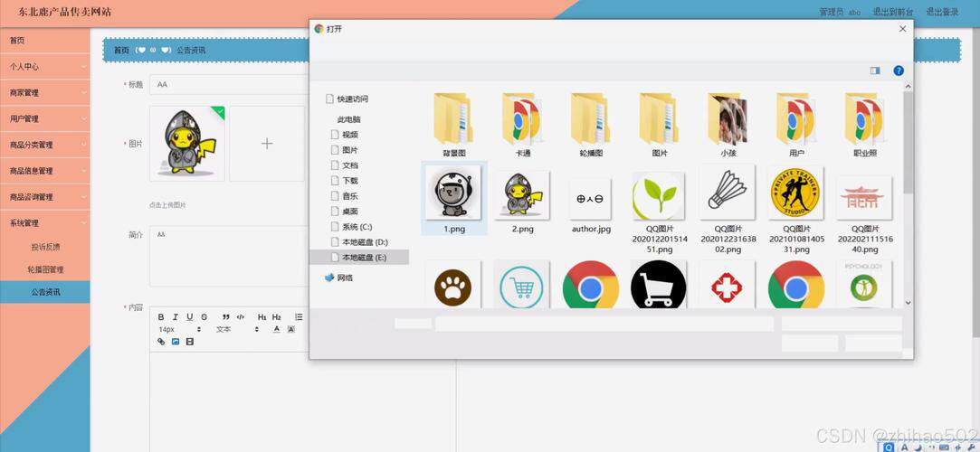980x452 pixels.
Task: Select the teal shopping cart image file
Action: (x=522, y=285)
